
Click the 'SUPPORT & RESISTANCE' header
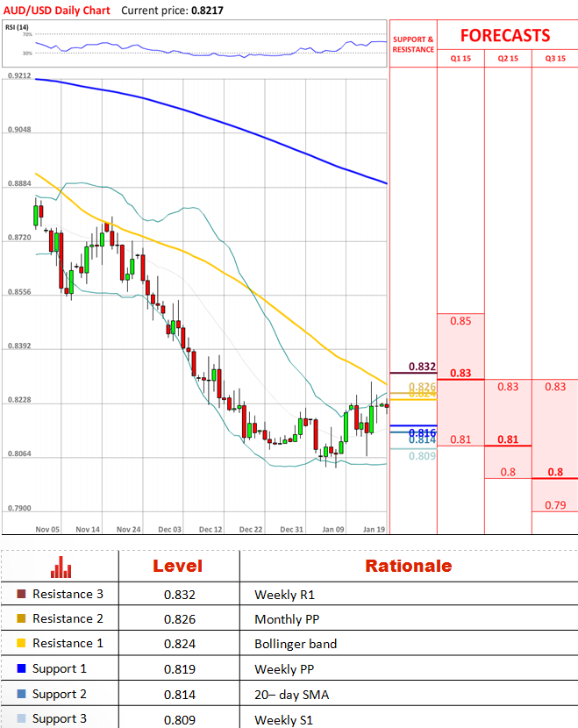pos(413,45)
